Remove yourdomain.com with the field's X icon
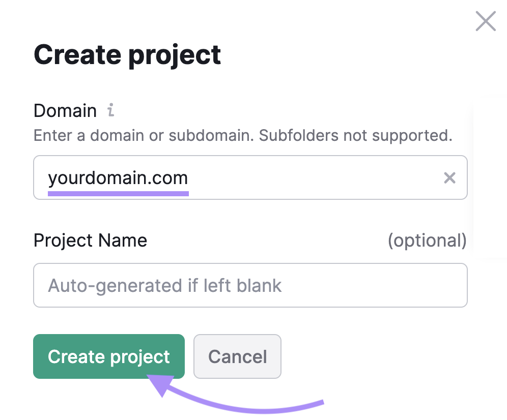This screenshot has height=420, width=507. (450, 178)
